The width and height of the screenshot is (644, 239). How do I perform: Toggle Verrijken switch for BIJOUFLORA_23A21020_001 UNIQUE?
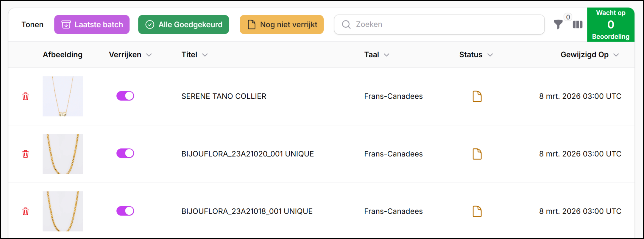click(125, 153)
